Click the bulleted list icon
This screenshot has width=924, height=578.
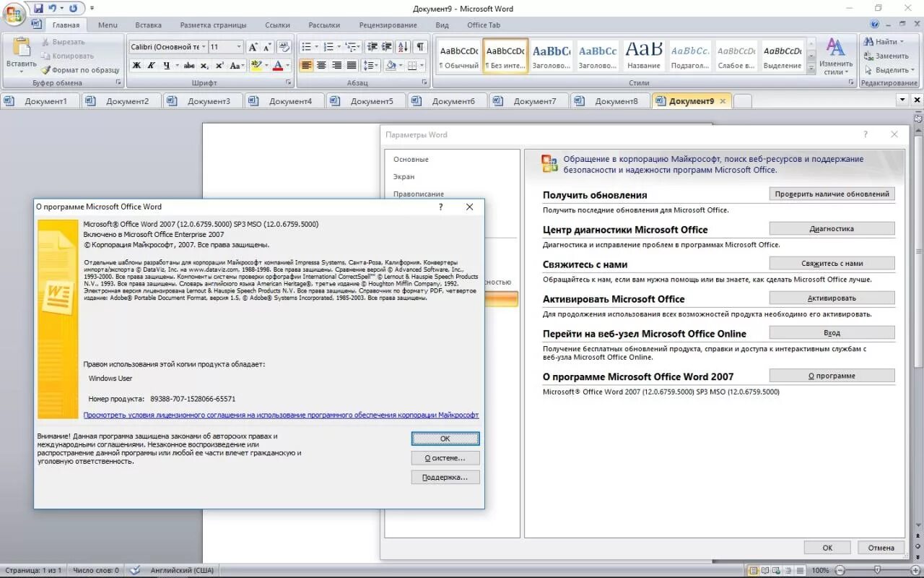[306, 47]
